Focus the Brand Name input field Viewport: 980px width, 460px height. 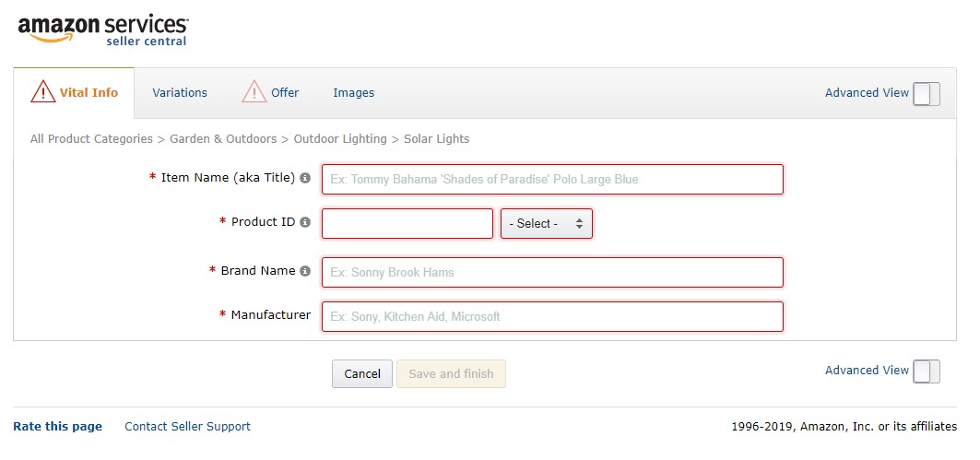tap(552, 273)
